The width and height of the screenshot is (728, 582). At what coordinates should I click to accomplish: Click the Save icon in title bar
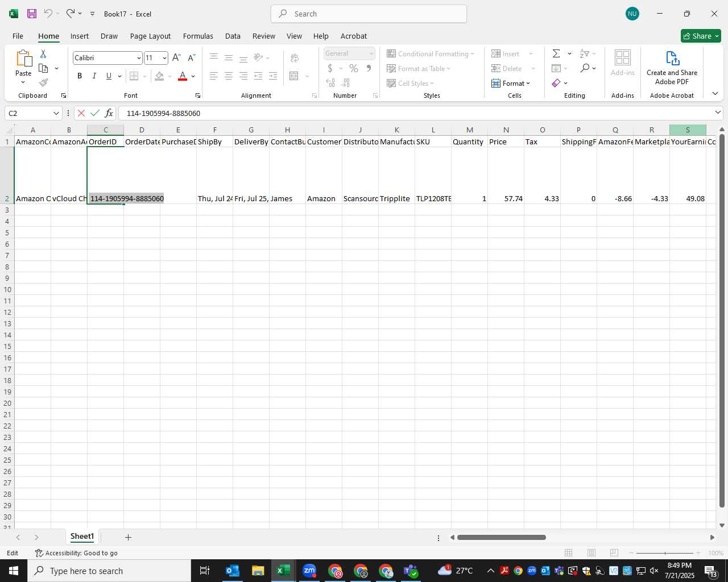(32, 14)
